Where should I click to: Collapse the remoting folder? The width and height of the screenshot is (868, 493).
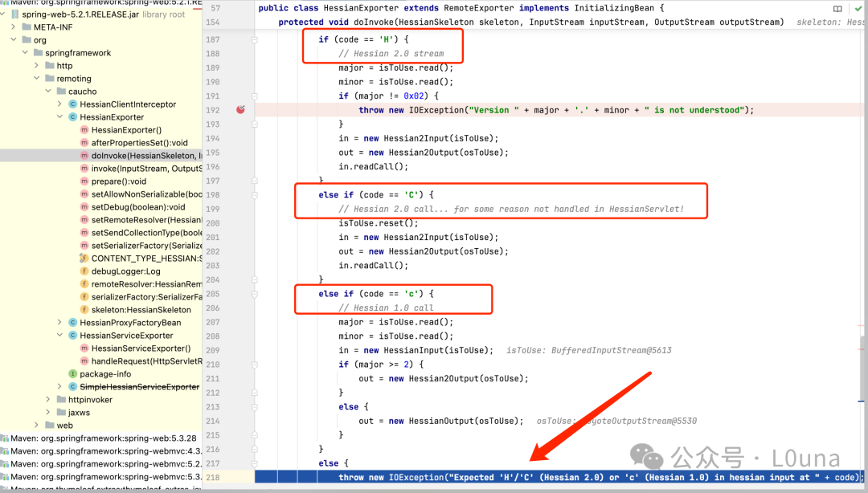click(37, 78)
